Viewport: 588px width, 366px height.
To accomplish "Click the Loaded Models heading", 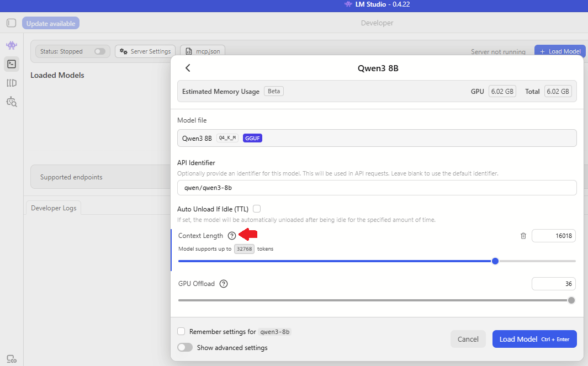I will 57,75.
